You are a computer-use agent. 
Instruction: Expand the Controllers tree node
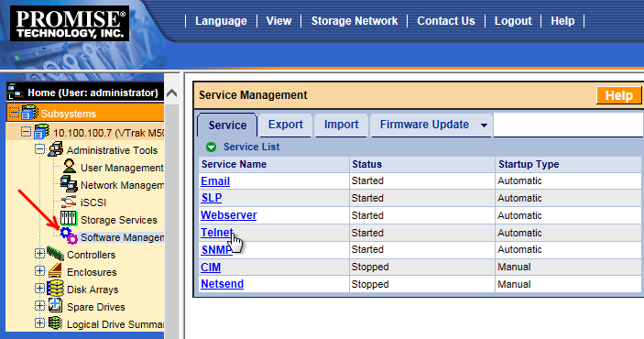(x=39, y=254)
